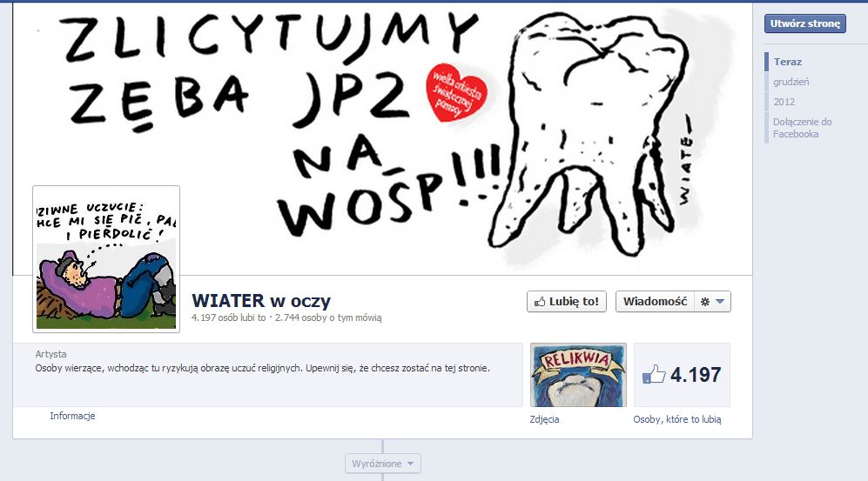Click the 4.197 osób lubi to text
The height and width of the screenshot is (481, 868).
click(x=229, y=317)
